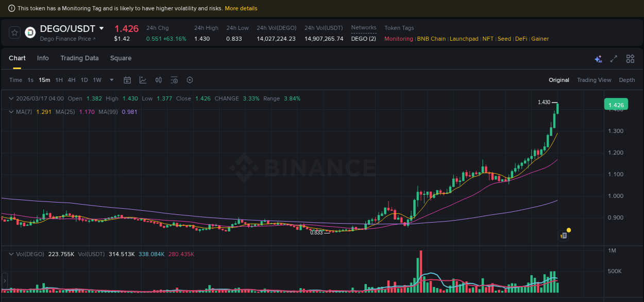Open the Depth chart view
Image resolution: width=644 pixels, height=302 pixels.
pos(627,80)
